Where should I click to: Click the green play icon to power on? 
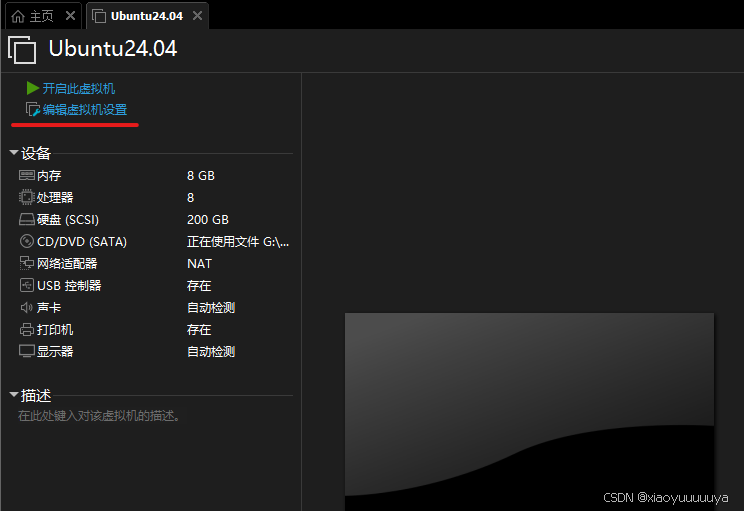(32, 88)
